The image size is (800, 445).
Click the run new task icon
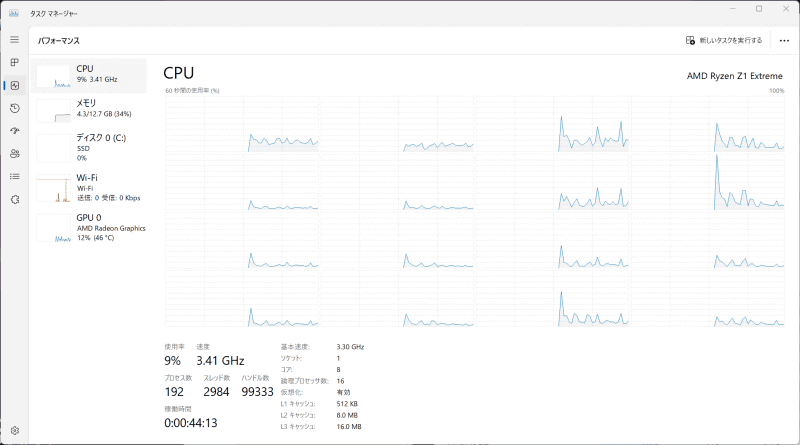690,40
